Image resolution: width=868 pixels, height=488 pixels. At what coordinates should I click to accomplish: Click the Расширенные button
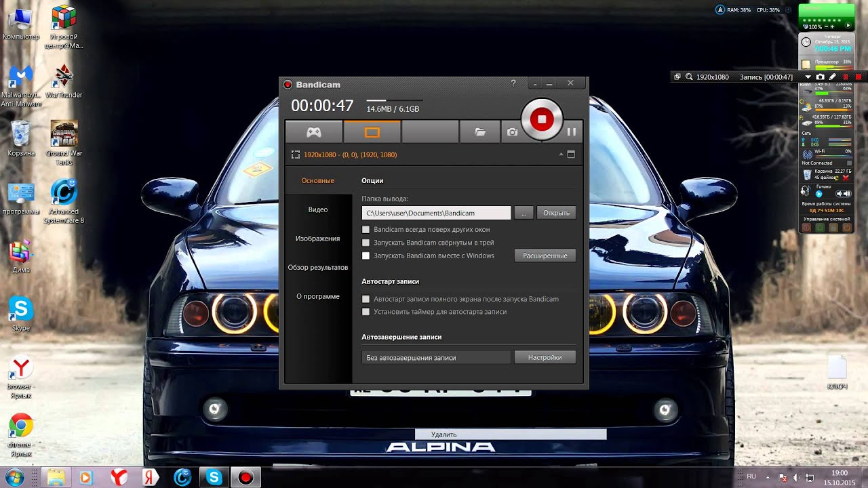coord(545,256)
